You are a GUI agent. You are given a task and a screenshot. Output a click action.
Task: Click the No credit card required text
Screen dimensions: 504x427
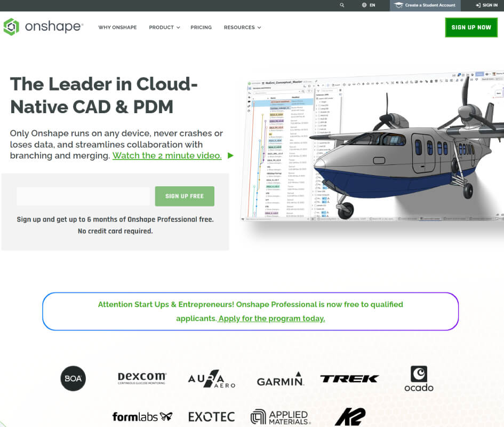(115, 231)
